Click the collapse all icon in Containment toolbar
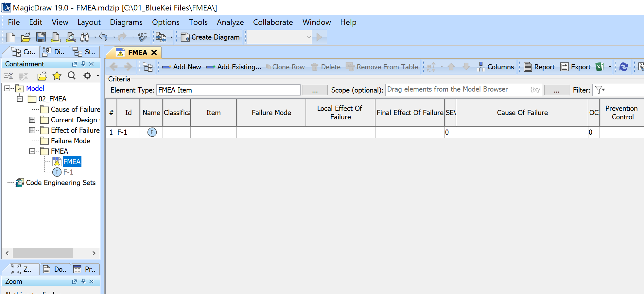This screenshot has height=294, width=644. click(24, 76)
